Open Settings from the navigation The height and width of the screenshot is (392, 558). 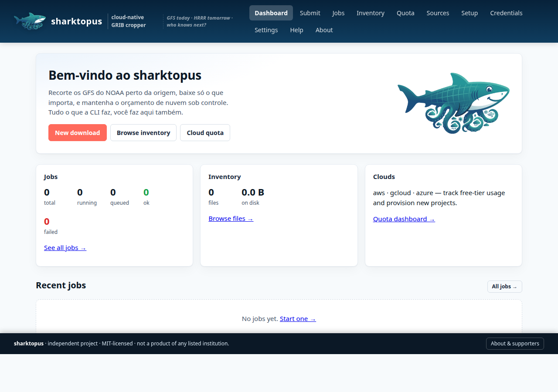click(x=266, y=30)
